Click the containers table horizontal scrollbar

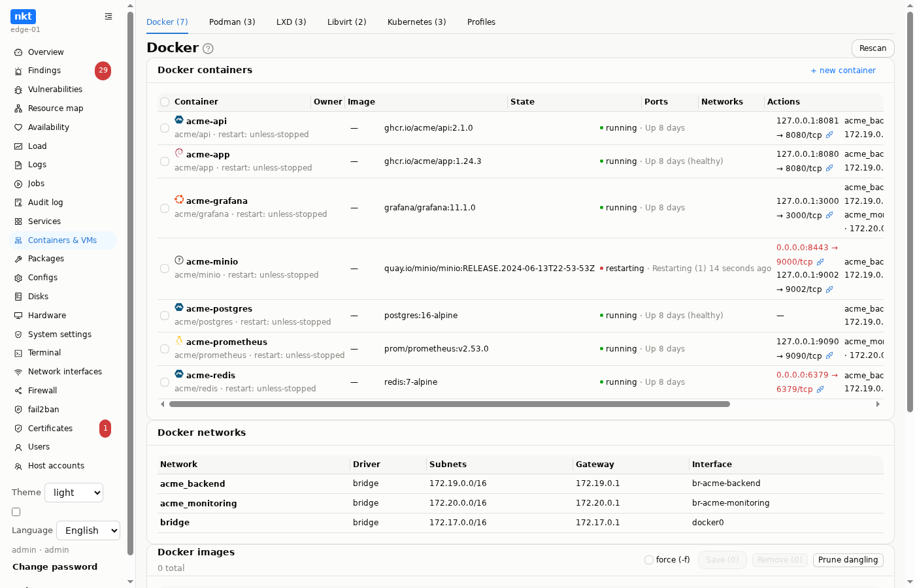pos(450,404)
